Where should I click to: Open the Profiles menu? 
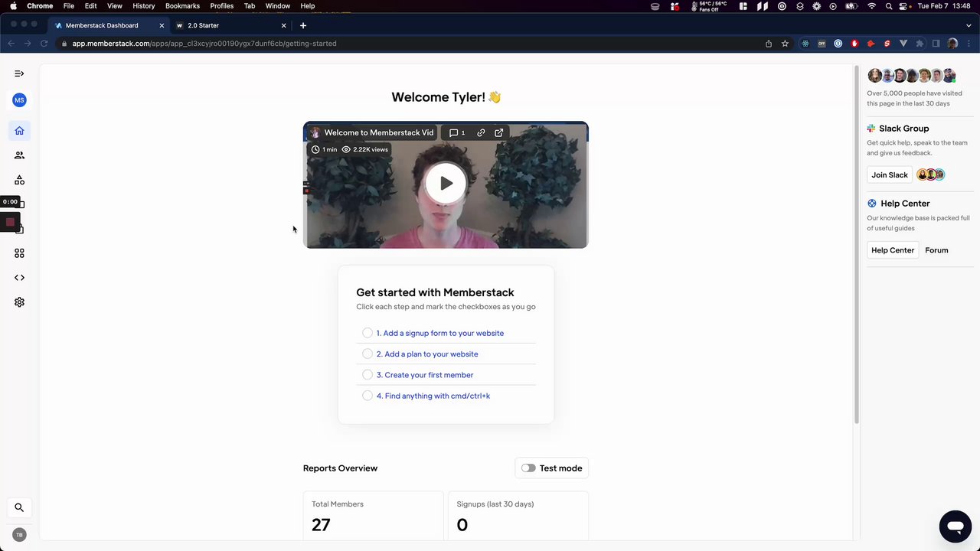(222, 6)
